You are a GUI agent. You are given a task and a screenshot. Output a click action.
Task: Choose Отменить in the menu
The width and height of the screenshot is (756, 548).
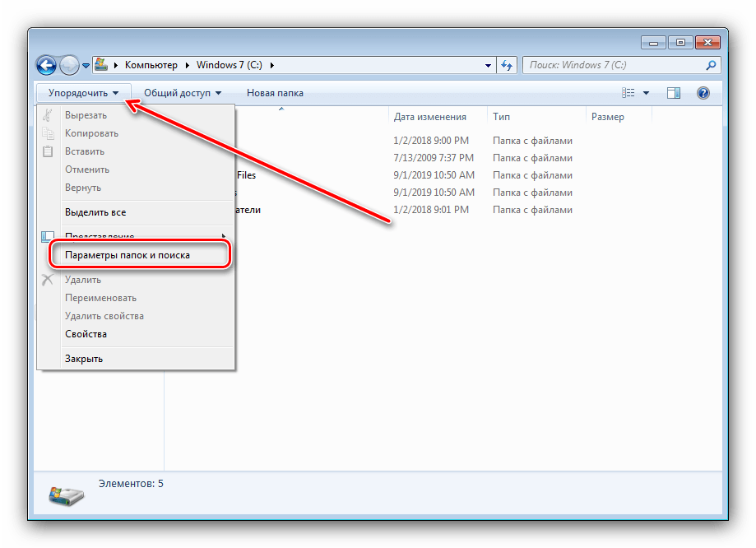pyautogui.click(x=136, y=170)
